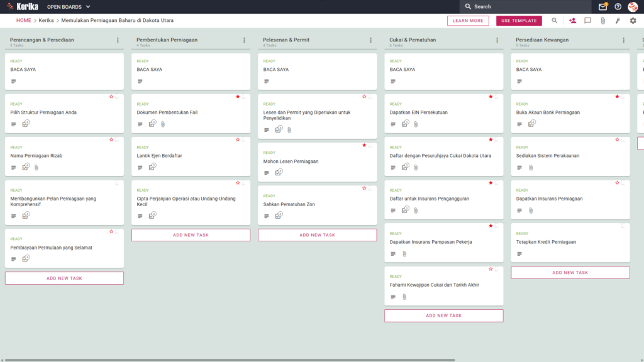The height and width of the screenshot is (362, 644).
Task: Toggle star on Pilih Struktur Perniagaan Anda card
Action: pyautogui.click(x=111, y=97)
